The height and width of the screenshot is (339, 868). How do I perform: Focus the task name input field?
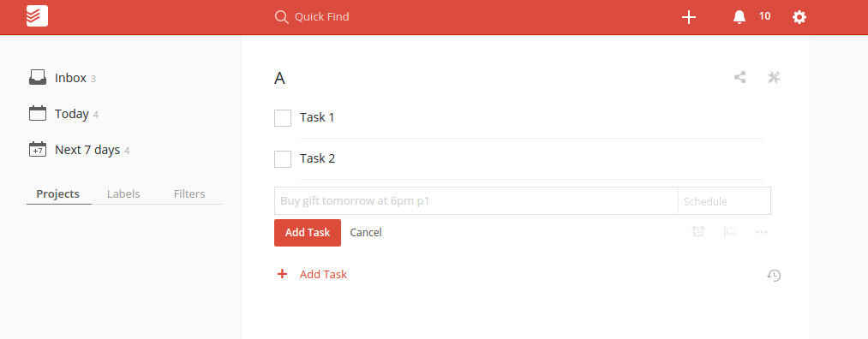tap(476, 200)
